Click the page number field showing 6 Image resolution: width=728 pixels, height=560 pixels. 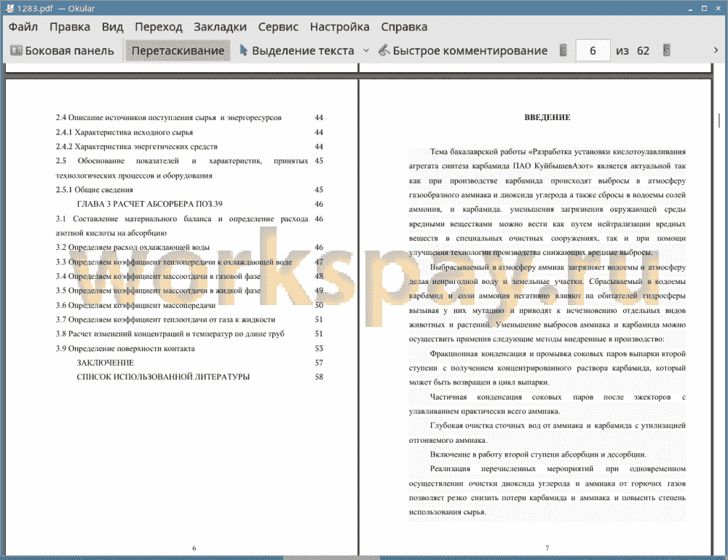click(x=593, y=51)
